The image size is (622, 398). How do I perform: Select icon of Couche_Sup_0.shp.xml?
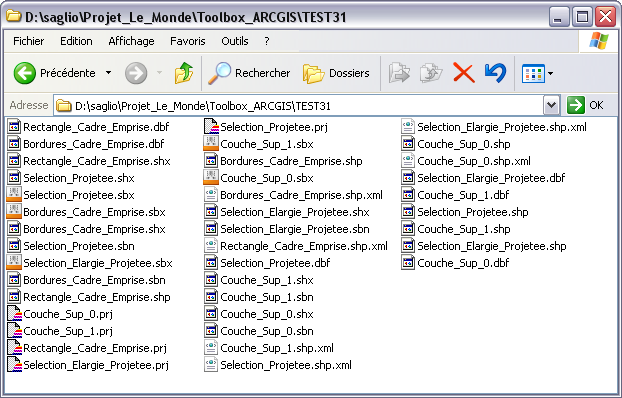(x=408, y=161)
